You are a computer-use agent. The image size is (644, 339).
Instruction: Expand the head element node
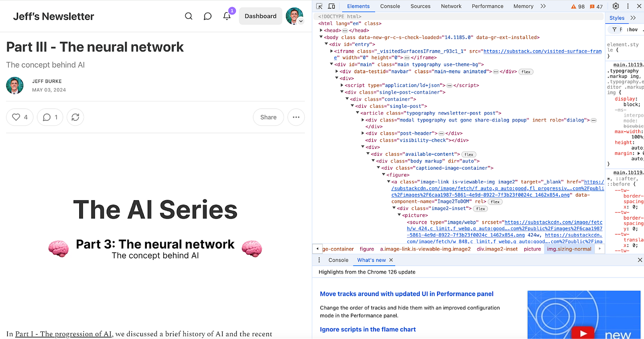click(x=322, y=30)
